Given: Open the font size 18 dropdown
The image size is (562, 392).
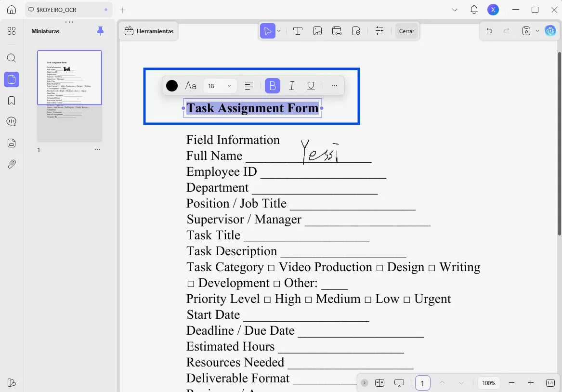Looking at the screenshot, I should (x=220, y=86).
